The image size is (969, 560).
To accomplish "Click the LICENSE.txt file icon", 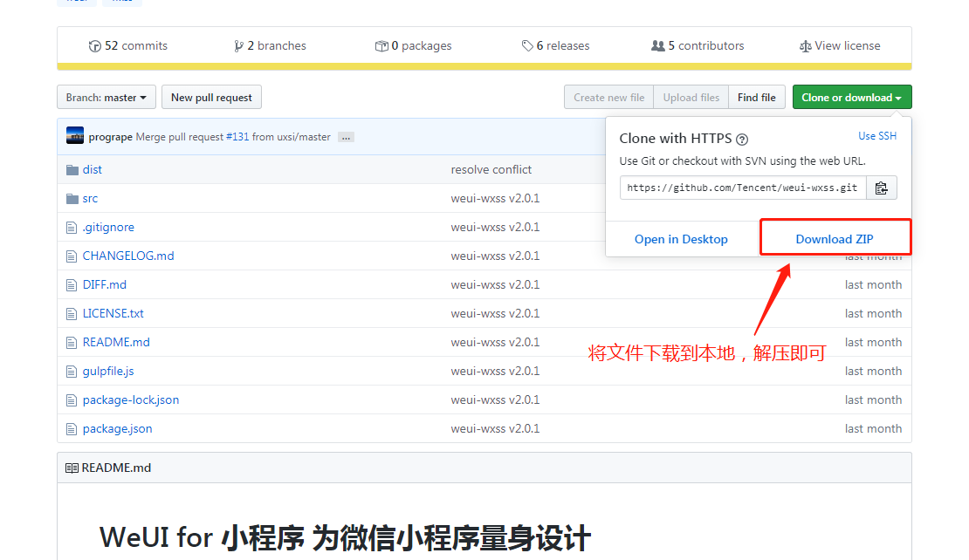I will click(x=71, y=314).
